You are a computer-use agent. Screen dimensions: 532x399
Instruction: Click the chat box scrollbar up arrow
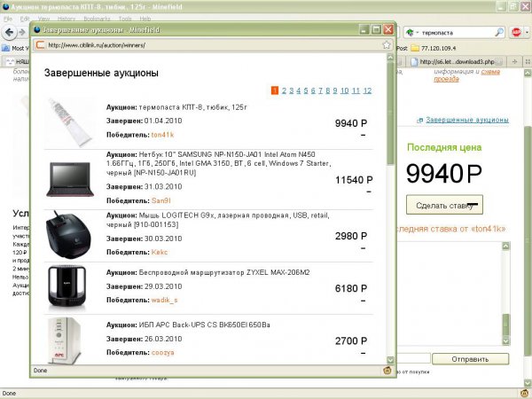click(505, 246)
